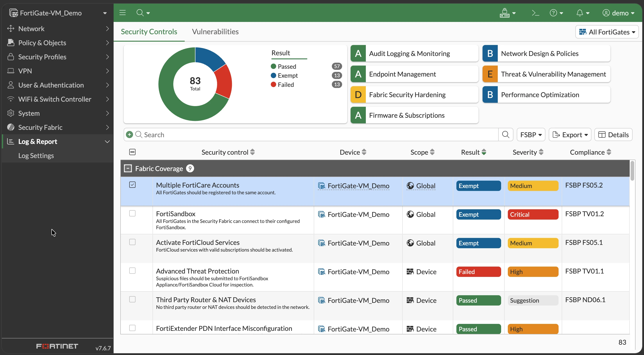Collapse the Fabric Coverage group
The height and width of the screenshot is (355, 644).
coord(128,169)
